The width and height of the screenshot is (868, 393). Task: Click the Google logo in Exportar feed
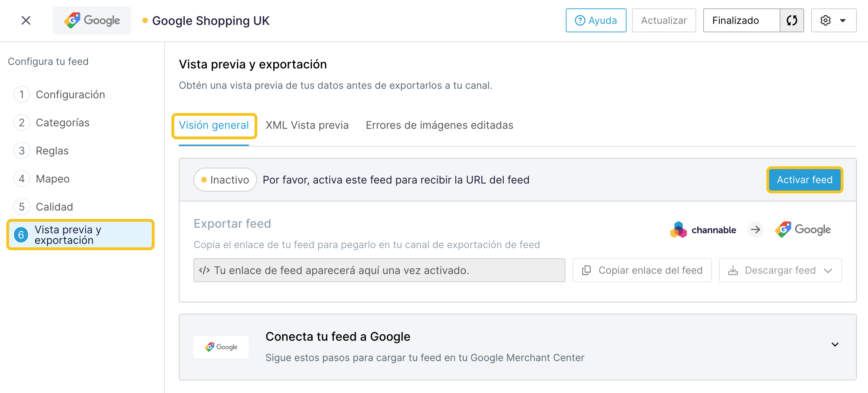pos(803,230)
